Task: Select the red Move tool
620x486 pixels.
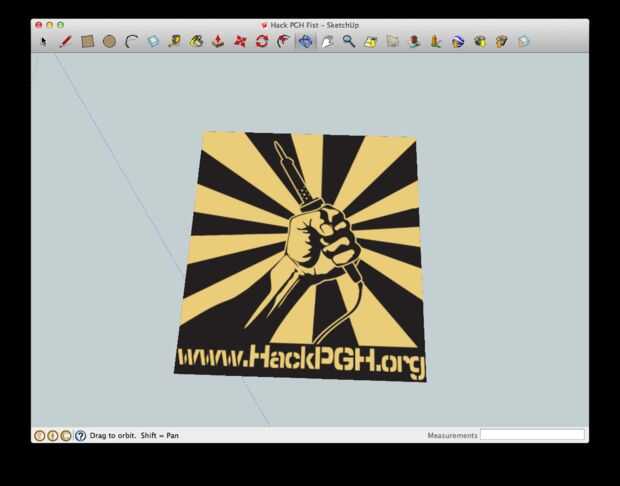Action: [x=240, y=41]
